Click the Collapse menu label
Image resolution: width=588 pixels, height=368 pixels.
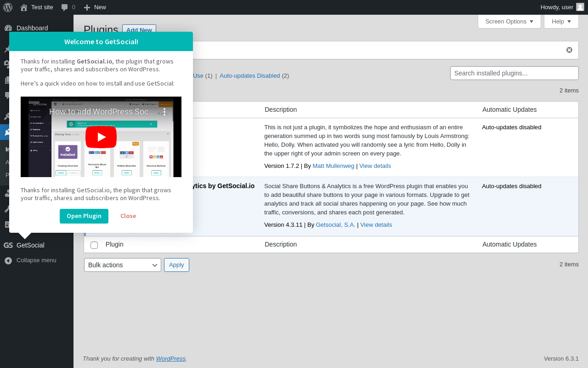click(x=36, y=260)
